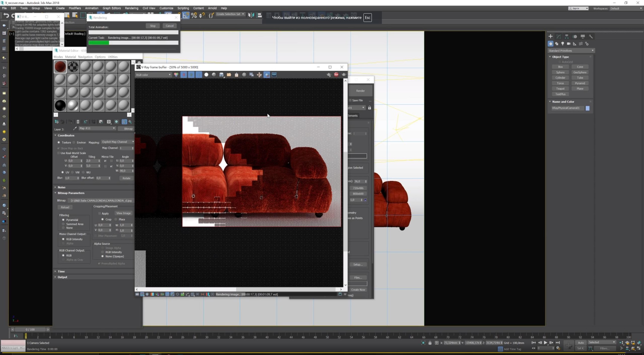Stop rendering via red stop icon
The width and height of the screenshot is (644, 355).
pyautogui.click(x=336, y=75)
